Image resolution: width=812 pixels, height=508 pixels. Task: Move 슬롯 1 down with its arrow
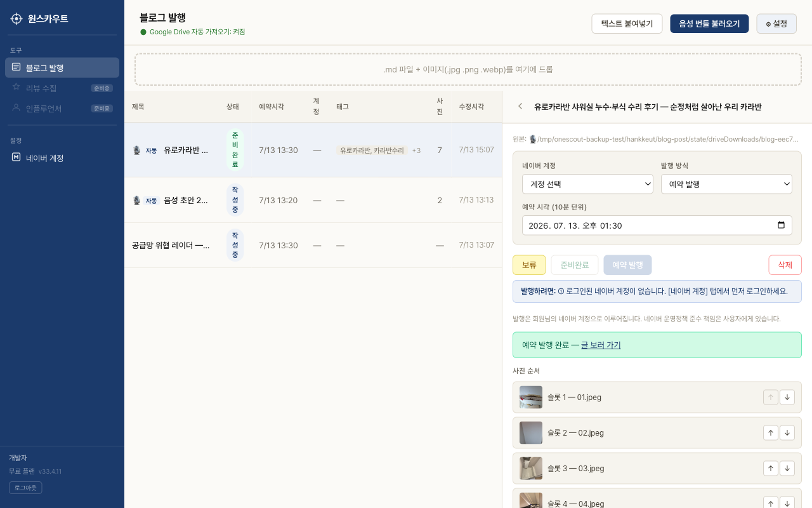pos(787,397)
